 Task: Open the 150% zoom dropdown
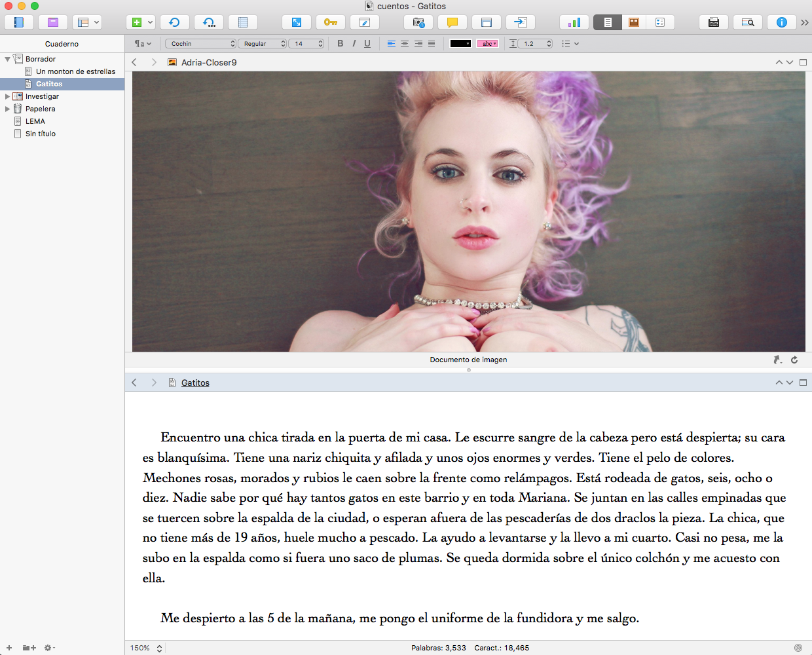pyautogui.click(x=146, y=648)
